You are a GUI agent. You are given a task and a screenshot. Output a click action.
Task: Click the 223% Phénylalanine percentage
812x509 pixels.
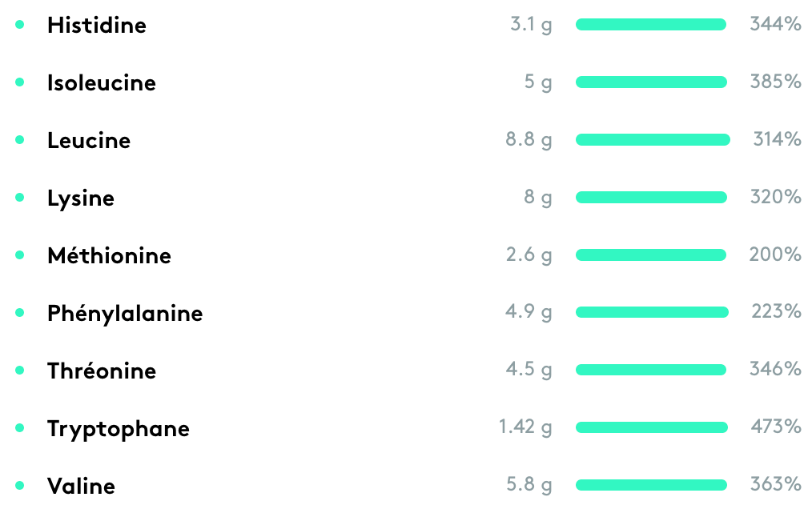(776, 312)
